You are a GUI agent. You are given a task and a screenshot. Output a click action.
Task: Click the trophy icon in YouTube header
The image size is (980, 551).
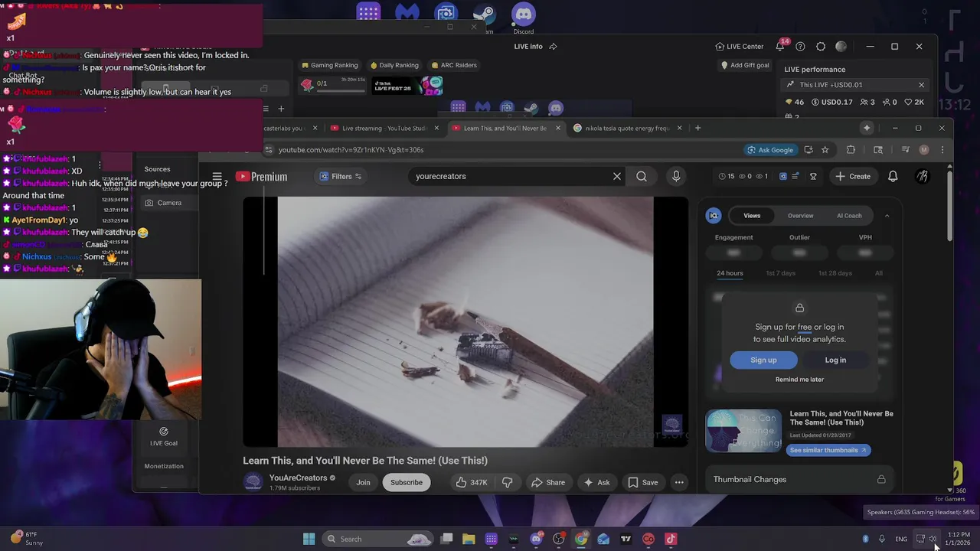[813, 176]
